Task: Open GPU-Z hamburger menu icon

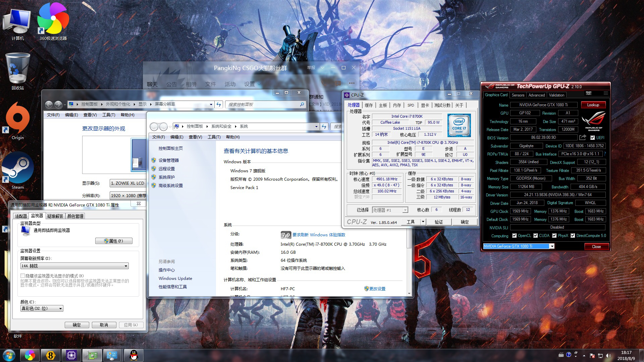Action: point(605,93)
